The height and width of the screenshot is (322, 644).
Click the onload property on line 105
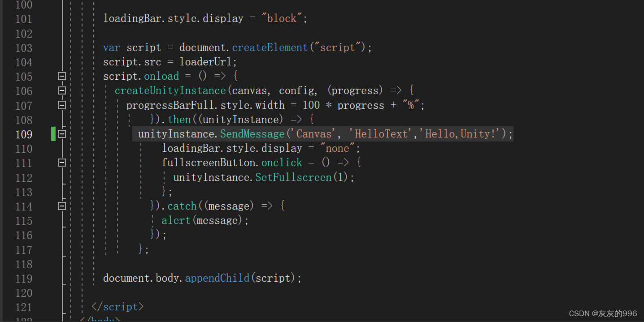(x=161, y=76)
